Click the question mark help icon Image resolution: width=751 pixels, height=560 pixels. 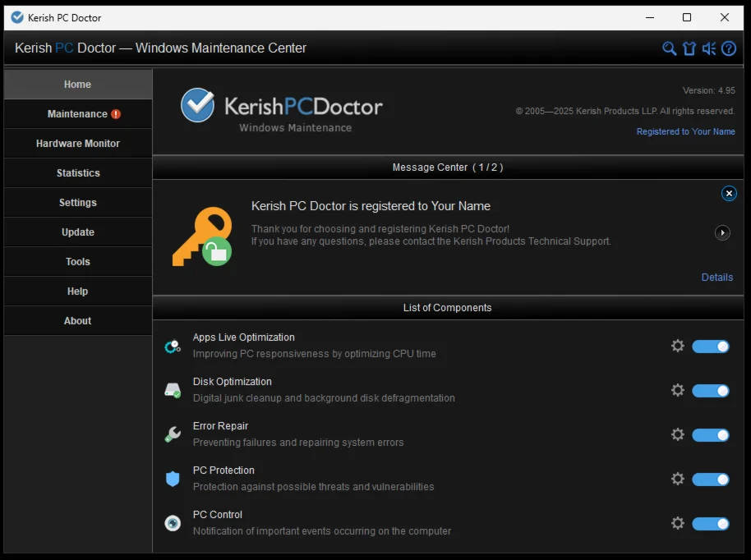point(729,48)
